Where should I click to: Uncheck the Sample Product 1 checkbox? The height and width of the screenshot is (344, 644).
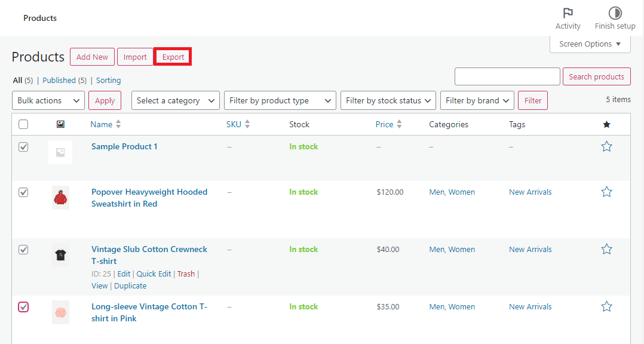[23, 146]
